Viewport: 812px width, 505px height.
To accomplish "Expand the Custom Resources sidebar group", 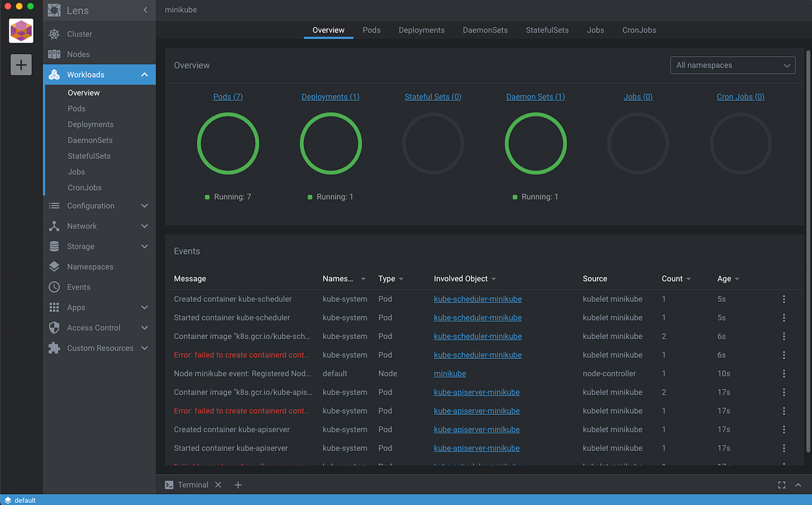I will 99,348.
